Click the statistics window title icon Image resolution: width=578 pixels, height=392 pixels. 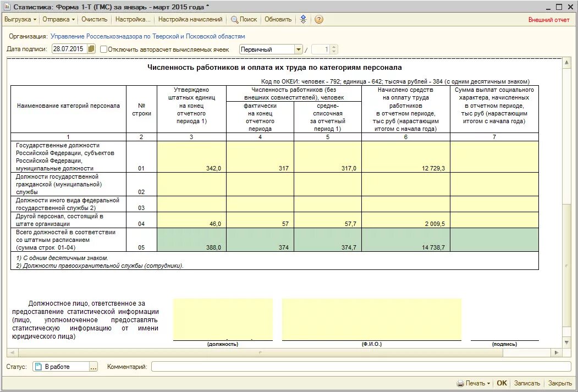click(6, 7)
